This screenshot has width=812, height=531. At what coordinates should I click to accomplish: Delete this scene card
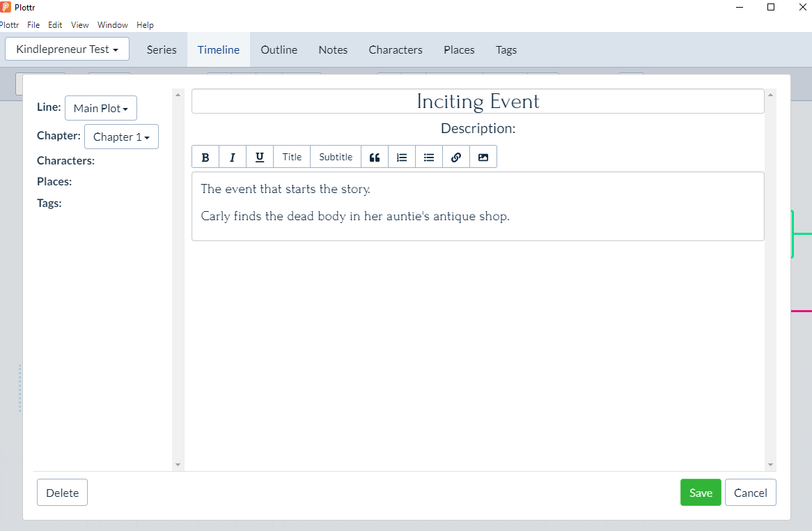[62, 492]
